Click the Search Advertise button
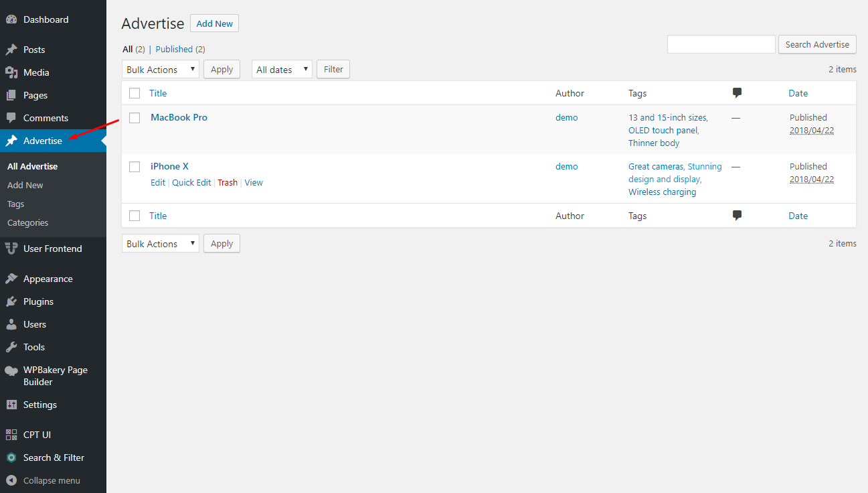Screen dimensions: 868x493 tap(817, 44)
